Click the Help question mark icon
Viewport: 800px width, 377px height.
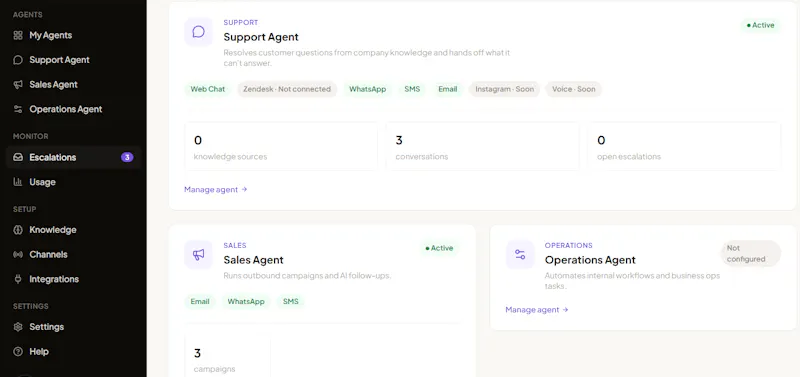[x=18, y=351]
